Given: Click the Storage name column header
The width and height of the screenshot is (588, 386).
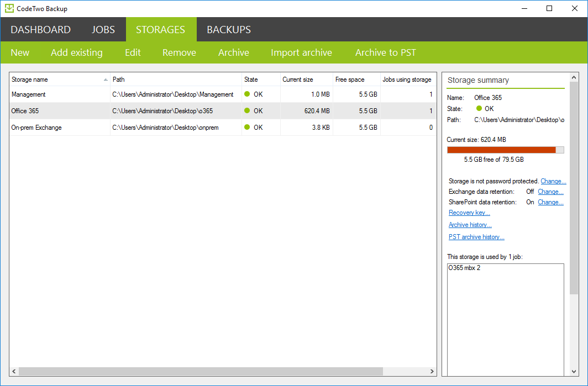Looking at the screenshot, I should point(60,80).
